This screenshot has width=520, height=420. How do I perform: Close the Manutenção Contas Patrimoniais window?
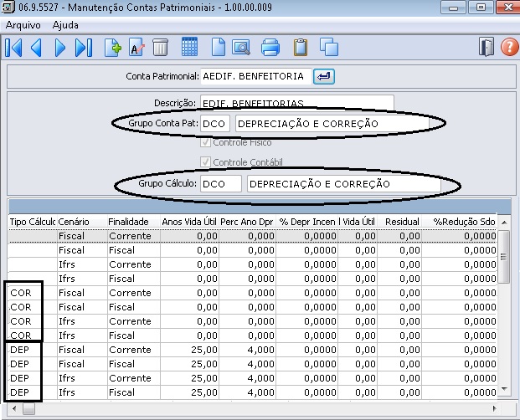pyautogui.click(x=507, y=8)
